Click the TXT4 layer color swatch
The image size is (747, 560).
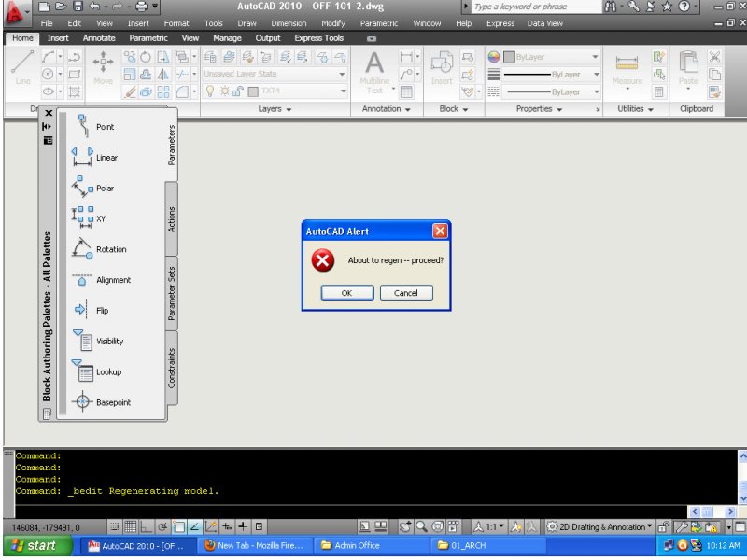point(253,91)
